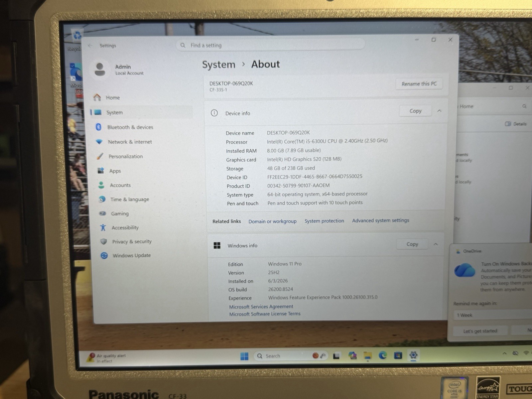Show hidden system tray icons
The width and height of the screenshot is (532, 399).
[505, 353]
